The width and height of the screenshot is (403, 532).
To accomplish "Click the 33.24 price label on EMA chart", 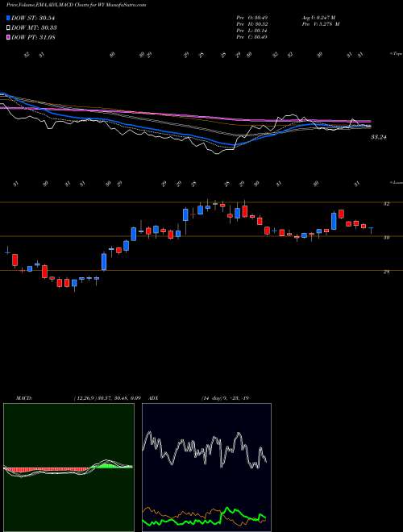I will click(379, 137).
